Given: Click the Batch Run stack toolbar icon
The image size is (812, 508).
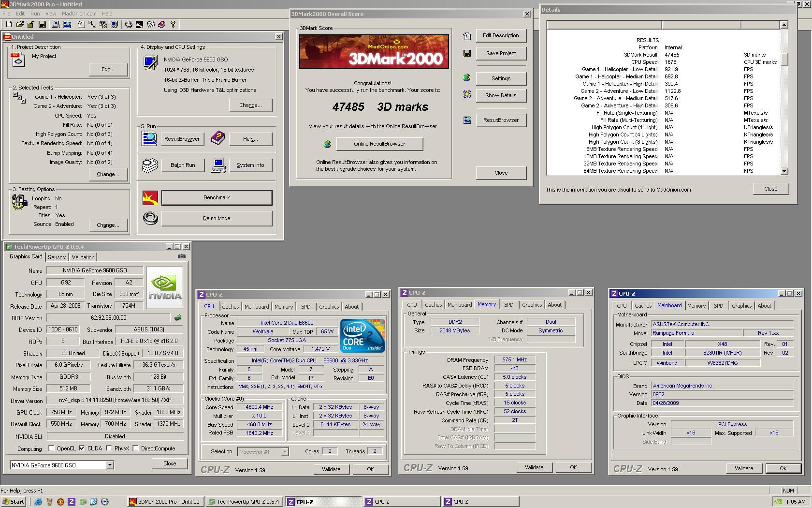Looking at the screenshot, I should point(151,24).
